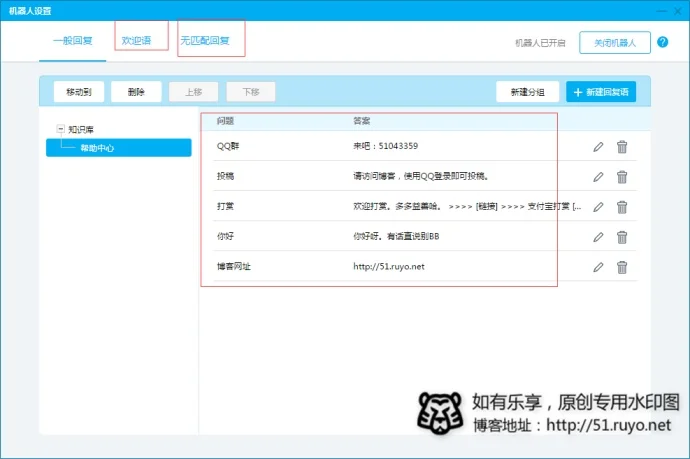This screenshot has width=690, height=459.
Task: Click the 上移 button
Action: pos(194,92)
